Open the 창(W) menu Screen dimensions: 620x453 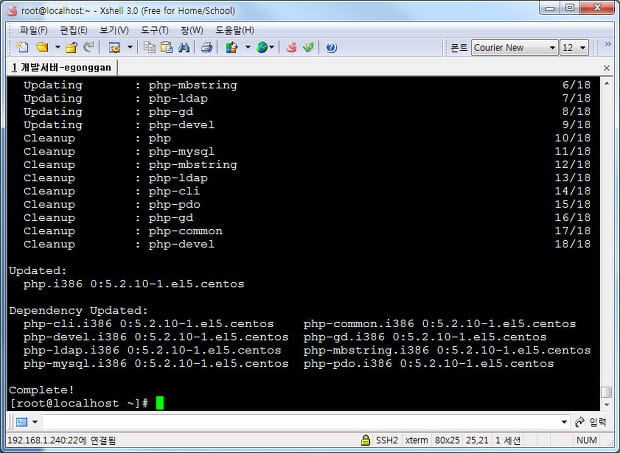coord(192,30)
